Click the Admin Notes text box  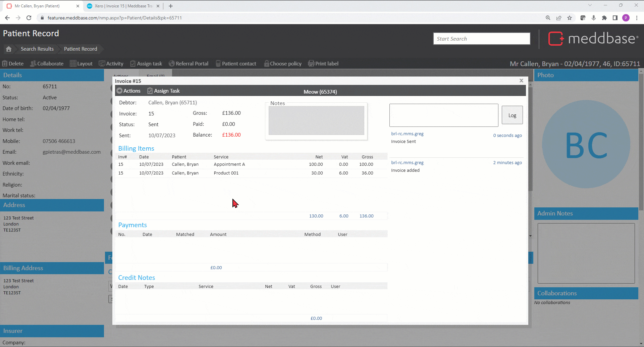(x=586, y=253)
